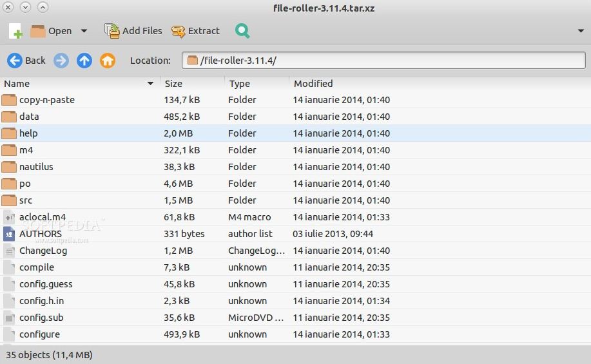The image size is (591, 364).
Task: Click the MicroDVD type cell
Action: (x=256, y=318)
